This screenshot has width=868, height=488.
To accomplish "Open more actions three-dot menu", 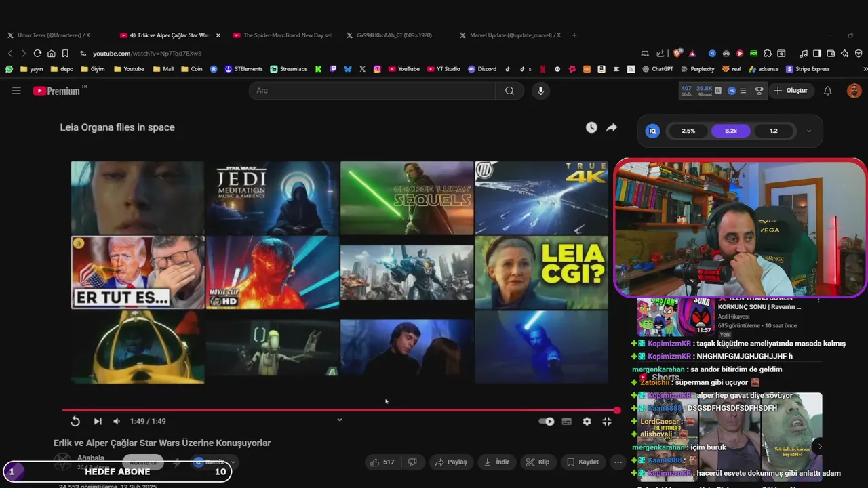I will click(618, 462).
